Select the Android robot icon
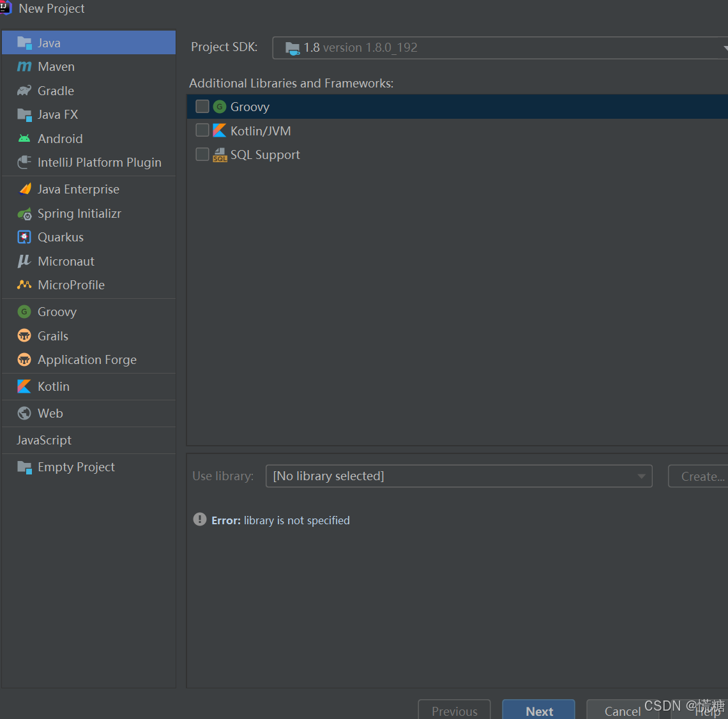This screenshot has height=719, width=728. click(x=24, y=139)
